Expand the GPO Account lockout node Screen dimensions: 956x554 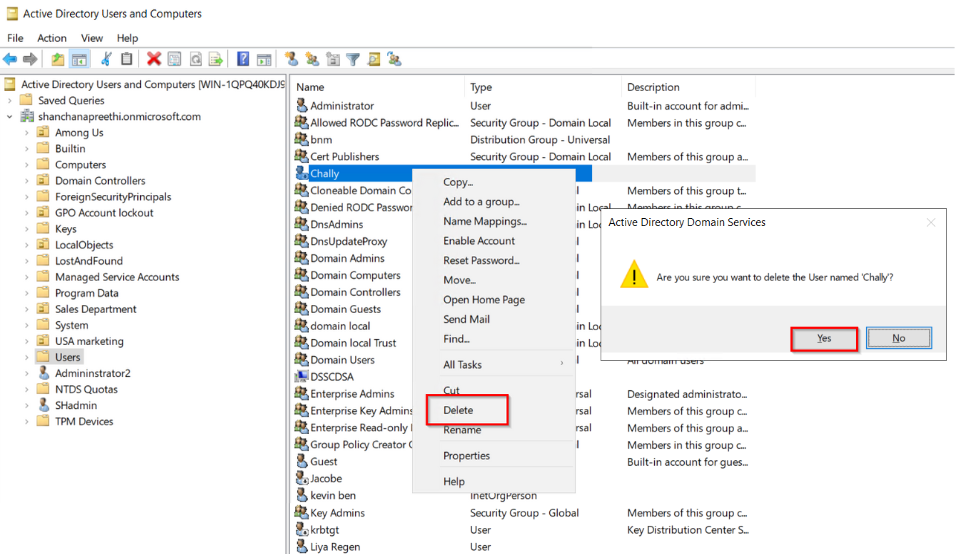click(26, 213)
